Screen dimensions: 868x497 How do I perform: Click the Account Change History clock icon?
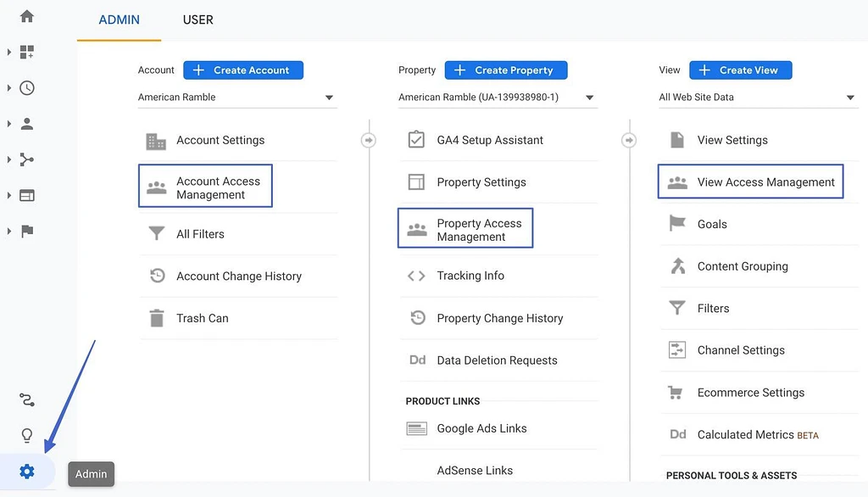pyautogui.click(x=157, y=276)
